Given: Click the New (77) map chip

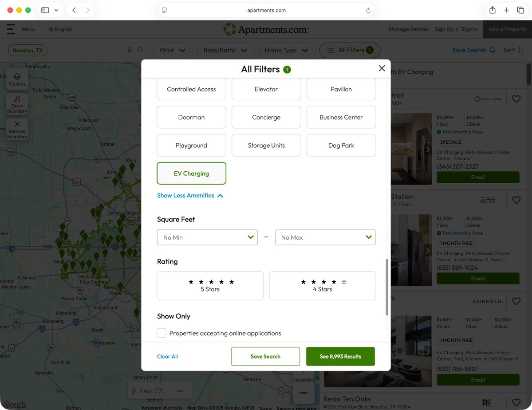Looking at the screenshot, I should pos(148,391).
